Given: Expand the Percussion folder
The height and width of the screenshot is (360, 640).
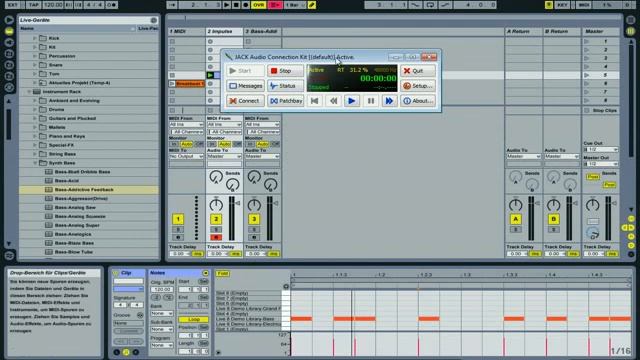Looking at the screenshot, I should (x=35, y=56).
